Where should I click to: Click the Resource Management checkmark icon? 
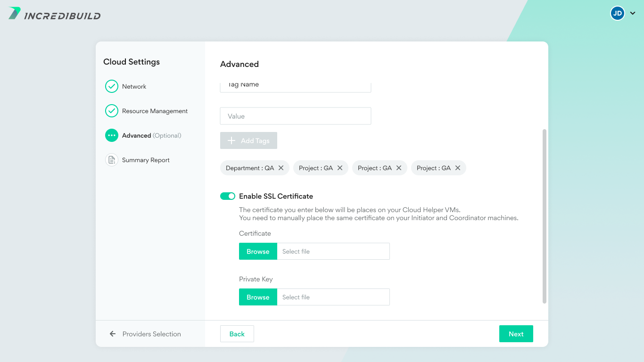click(112, 111)
